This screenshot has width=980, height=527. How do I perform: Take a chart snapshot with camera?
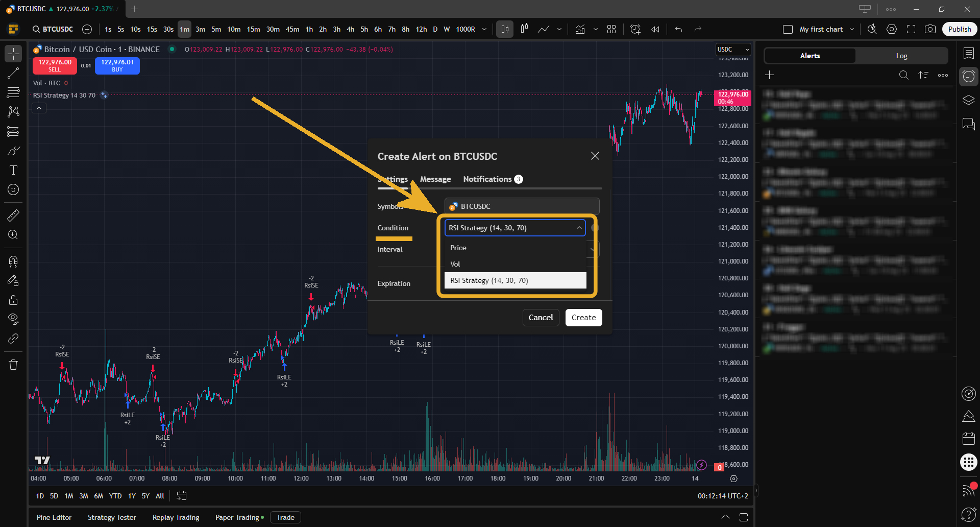coord(930,29)
